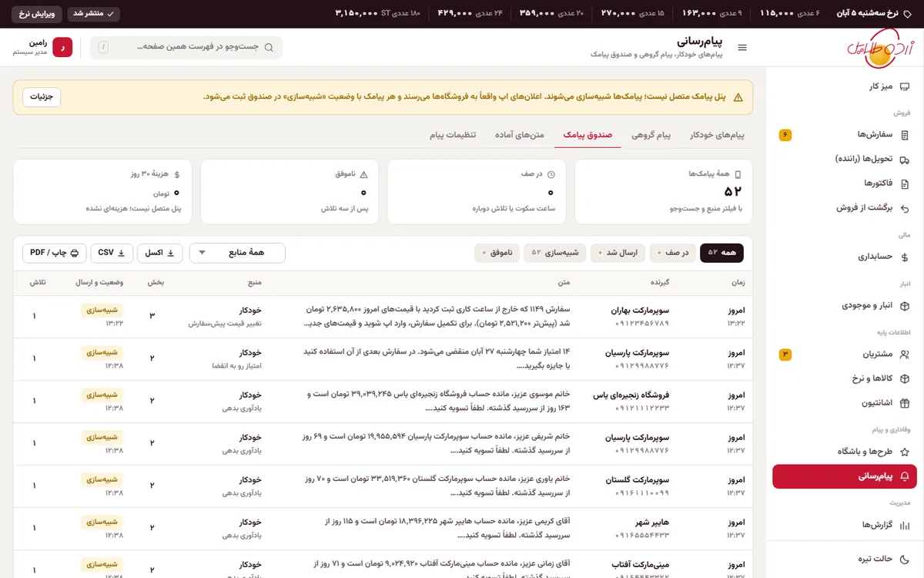
Task: Click the hamburger menu icon beside پیام‌رسانی
Action: [x=742, y=48]
